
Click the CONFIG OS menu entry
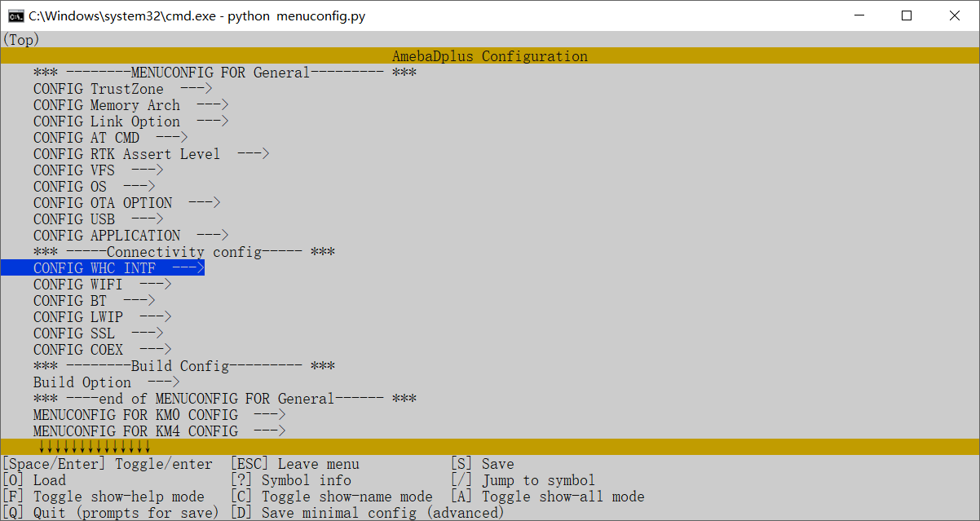[x=94, y=187]
